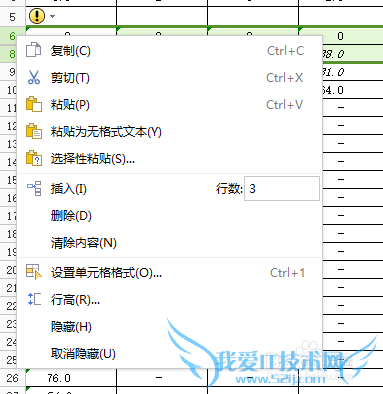Image resolution: width=383 pixels, height=394 pixels.
Task: Click the paste-as-plain-text clipboard icon
Action: [34, 131]
